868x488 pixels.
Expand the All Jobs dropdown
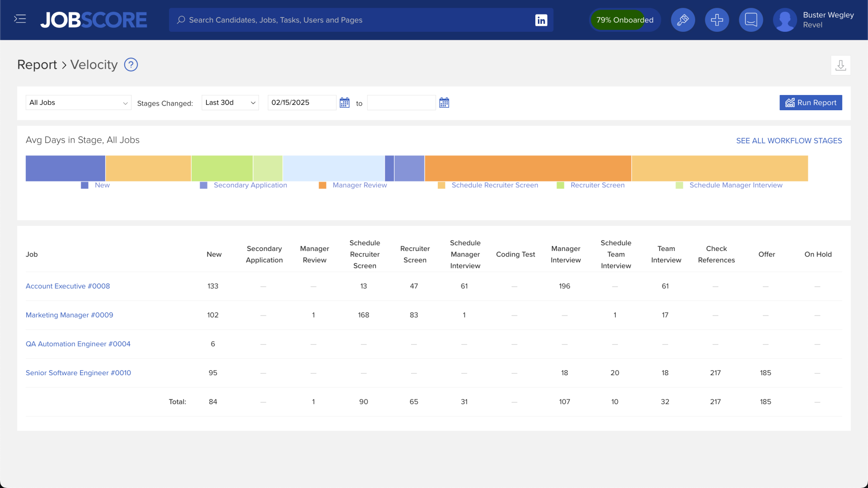click(78, 103)
